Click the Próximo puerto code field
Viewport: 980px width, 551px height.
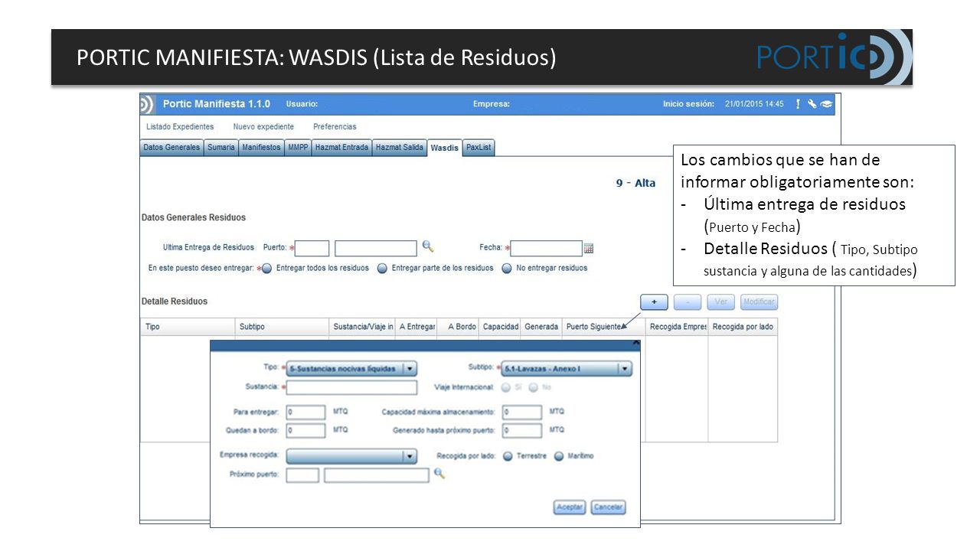point(302,475)
